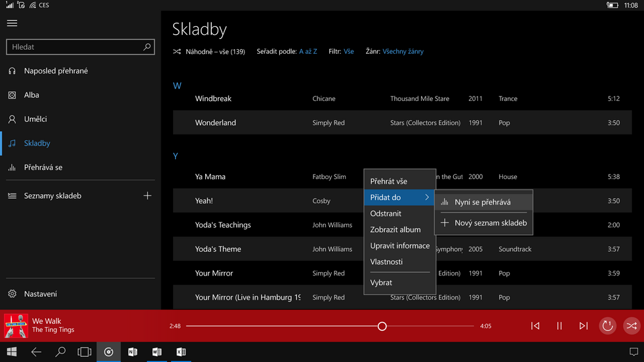
Task: Toggle repeat playback button
Action: point(608,326)
